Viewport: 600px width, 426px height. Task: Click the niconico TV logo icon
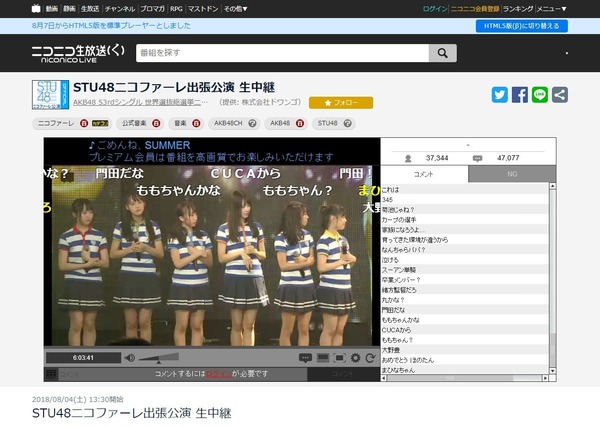click(x=36, y=8)
